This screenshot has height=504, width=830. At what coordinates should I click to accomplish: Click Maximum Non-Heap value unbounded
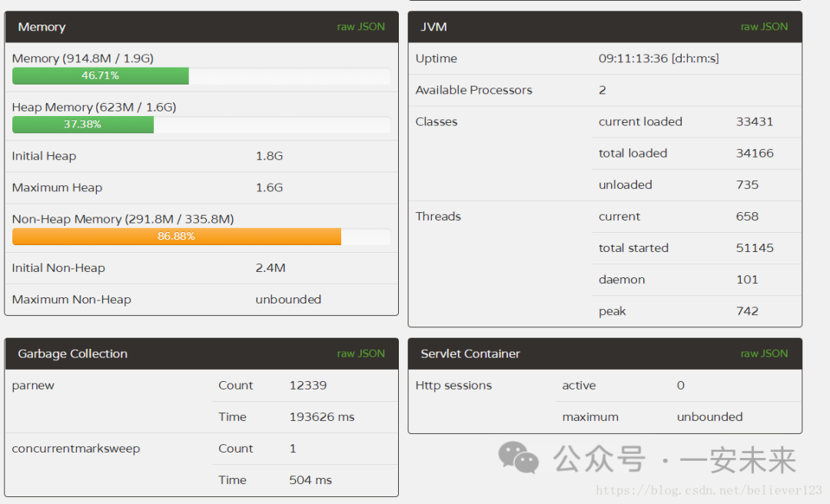point(288,300)
